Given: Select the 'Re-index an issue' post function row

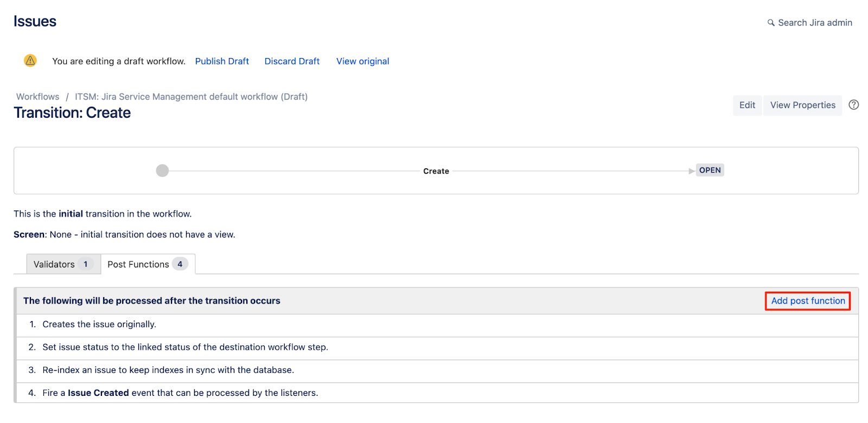Looking at the screenshot, I should click(x=437, y=370).
